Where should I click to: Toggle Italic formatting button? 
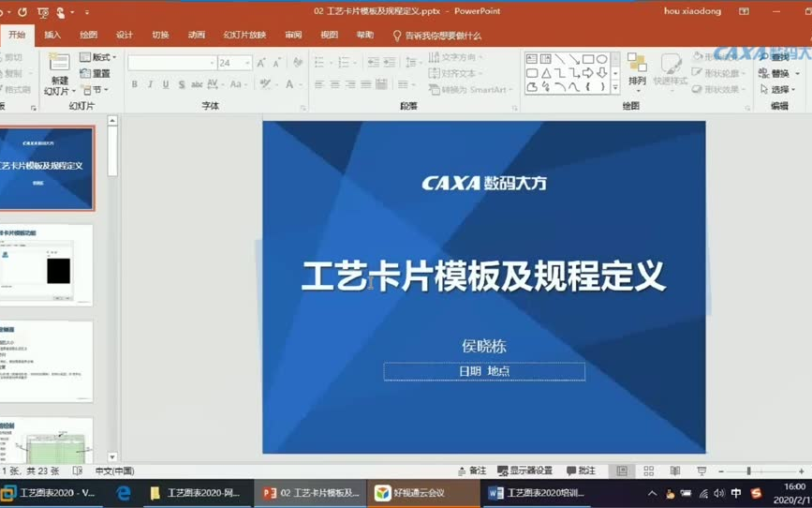coord(150,84)
